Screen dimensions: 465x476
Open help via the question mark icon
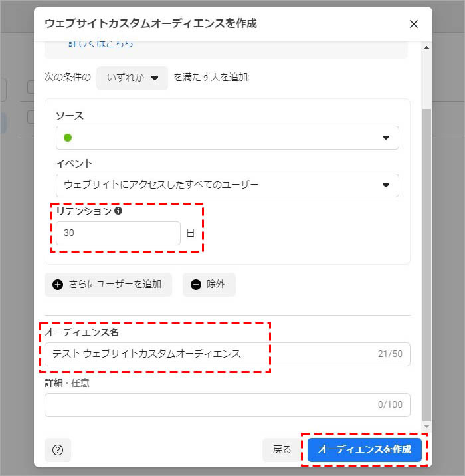(x=58, y=450)
